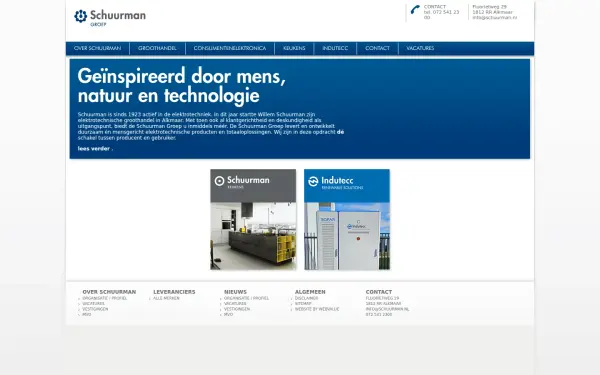Open the 'Website by Webvalue' footer link

click(317, 309)
